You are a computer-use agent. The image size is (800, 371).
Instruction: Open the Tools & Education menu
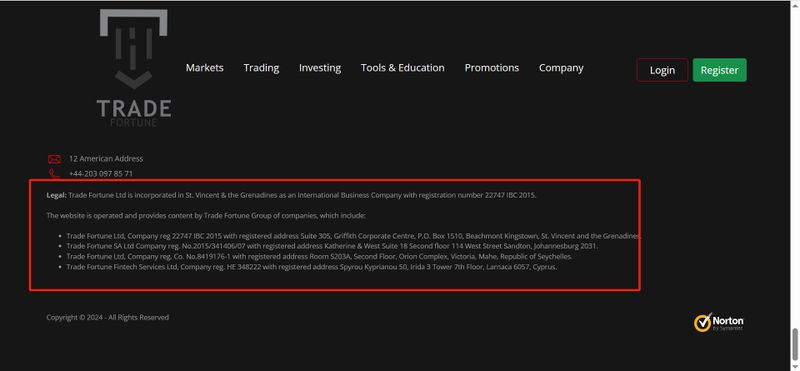click(403, 68)
